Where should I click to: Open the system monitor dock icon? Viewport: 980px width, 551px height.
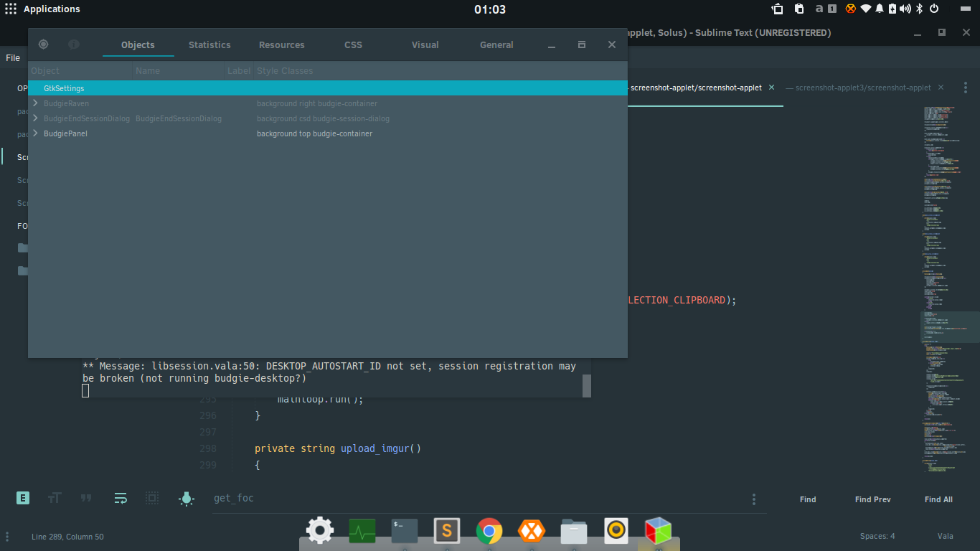(362, 531)
